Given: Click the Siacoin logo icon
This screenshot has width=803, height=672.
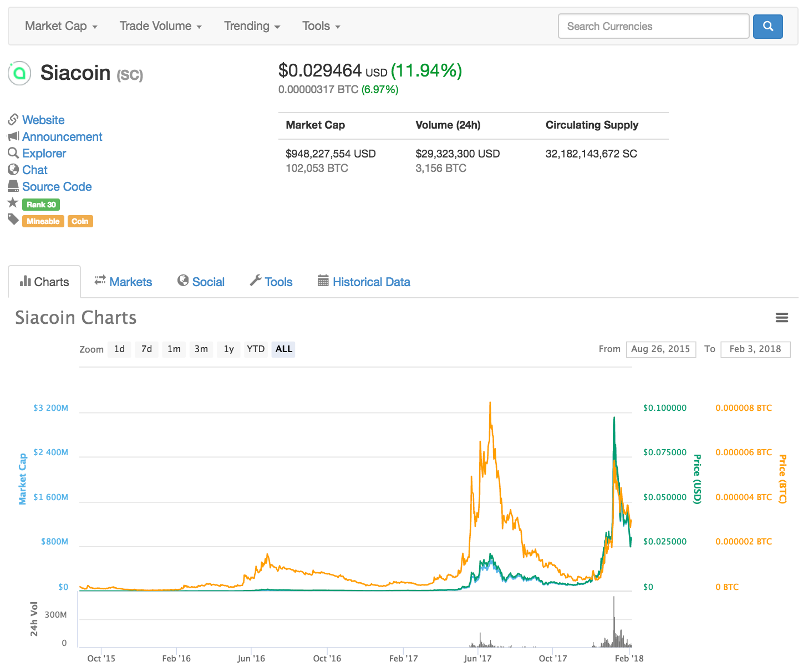Looking at the screenshot, I should [19, 73].
